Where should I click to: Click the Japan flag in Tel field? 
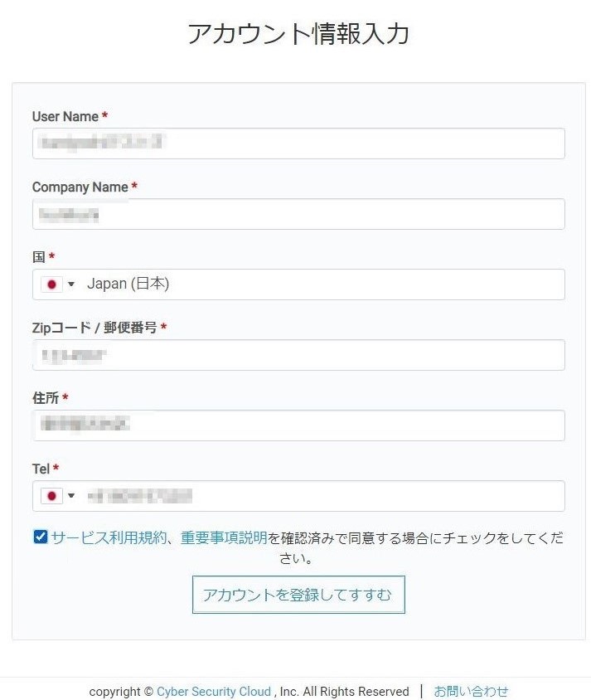pyautogui.click(x=52, y=496)
